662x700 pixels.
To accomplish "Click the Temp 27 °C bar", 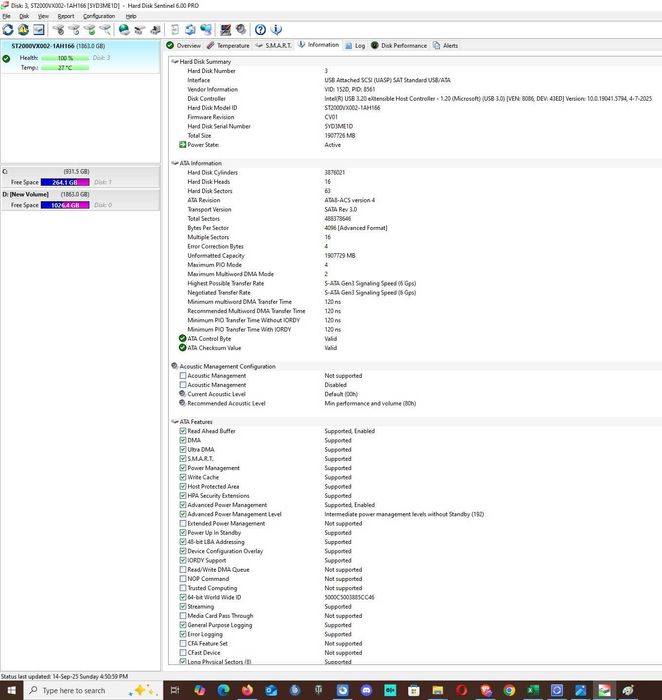I will [65, 68].
